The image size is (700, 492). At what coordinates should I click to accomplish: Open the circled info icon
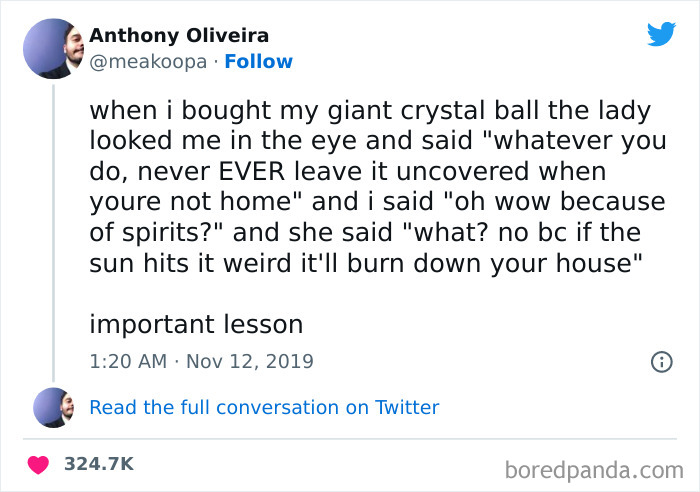(661, 362)
